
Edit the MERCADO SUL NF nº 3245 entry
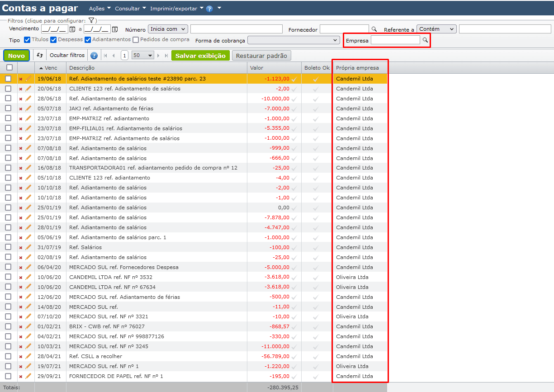[28, 346]
